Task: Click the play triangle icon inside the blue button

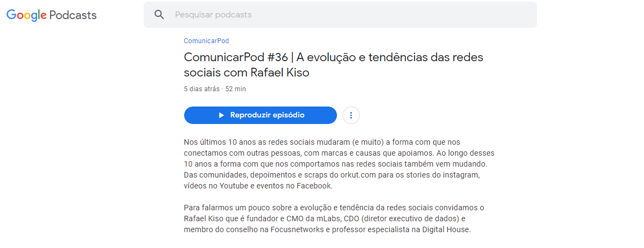Action: pyautogui.click(x=221, y=115)
